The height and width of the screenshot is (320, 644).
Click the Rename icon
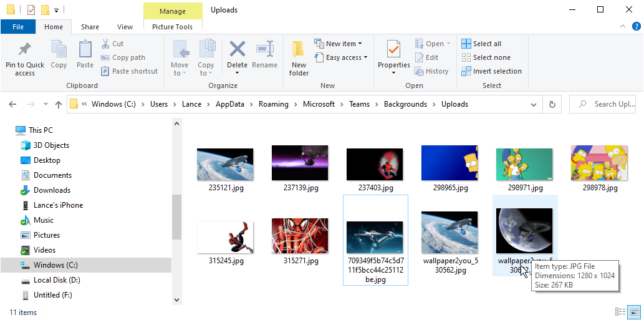point(264,50)
